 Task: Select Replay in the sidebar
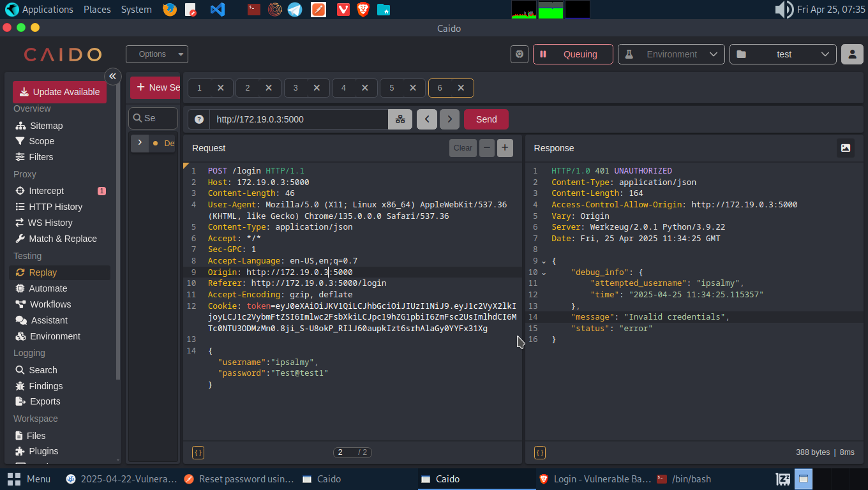coord(59,272)
